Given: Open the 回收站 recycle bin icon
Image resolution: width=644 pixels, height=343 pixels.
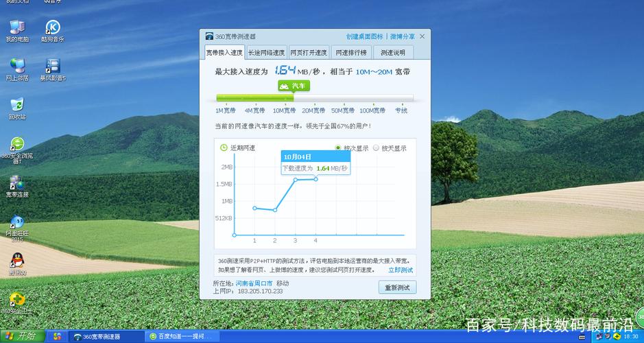Looking at the screenshot, I should pyautogui.click(x=17, y=108).
